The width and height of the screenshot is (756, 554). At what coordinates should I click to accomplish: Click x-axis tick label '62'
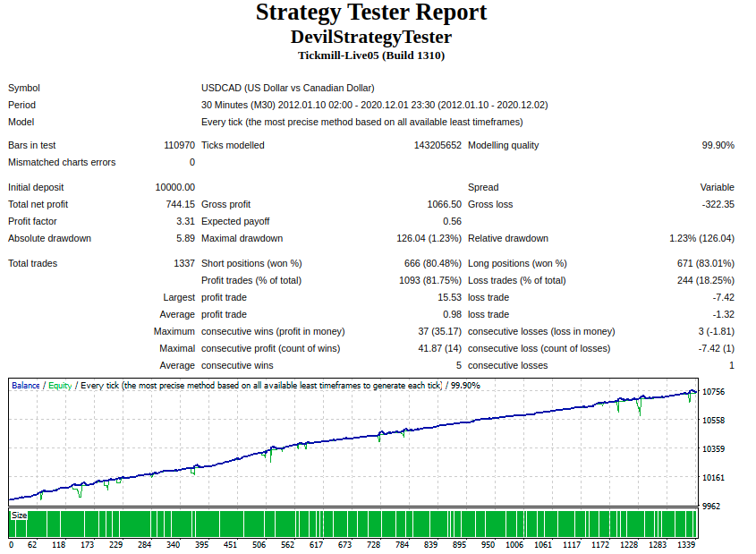pos(32,544)
